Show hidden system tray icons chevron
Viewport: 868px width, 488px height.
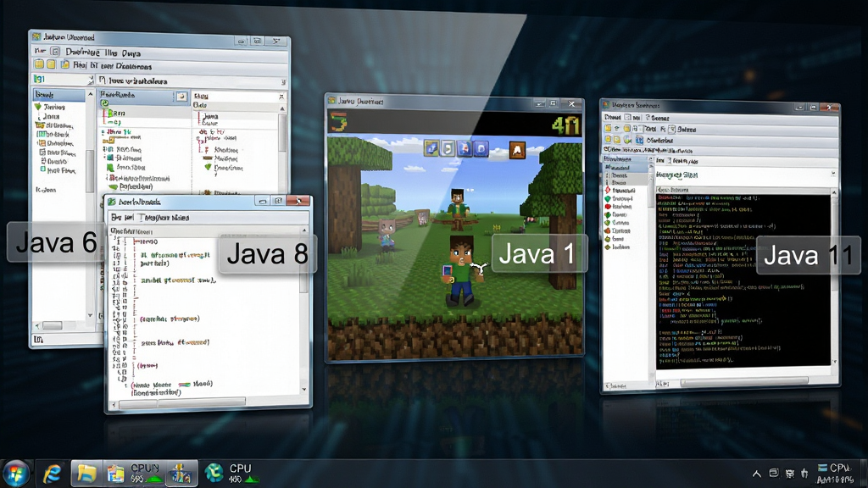[757, 474]
